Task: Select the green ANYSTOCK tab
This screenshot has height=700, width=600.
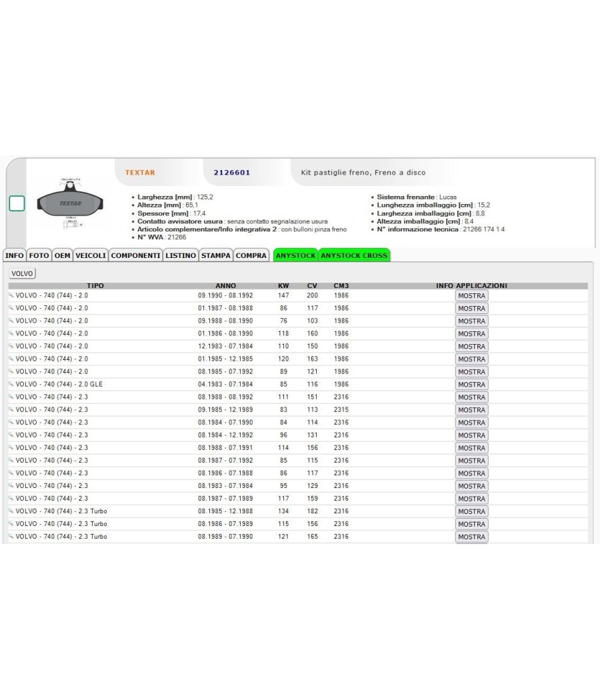Action: tap(295, 255)
